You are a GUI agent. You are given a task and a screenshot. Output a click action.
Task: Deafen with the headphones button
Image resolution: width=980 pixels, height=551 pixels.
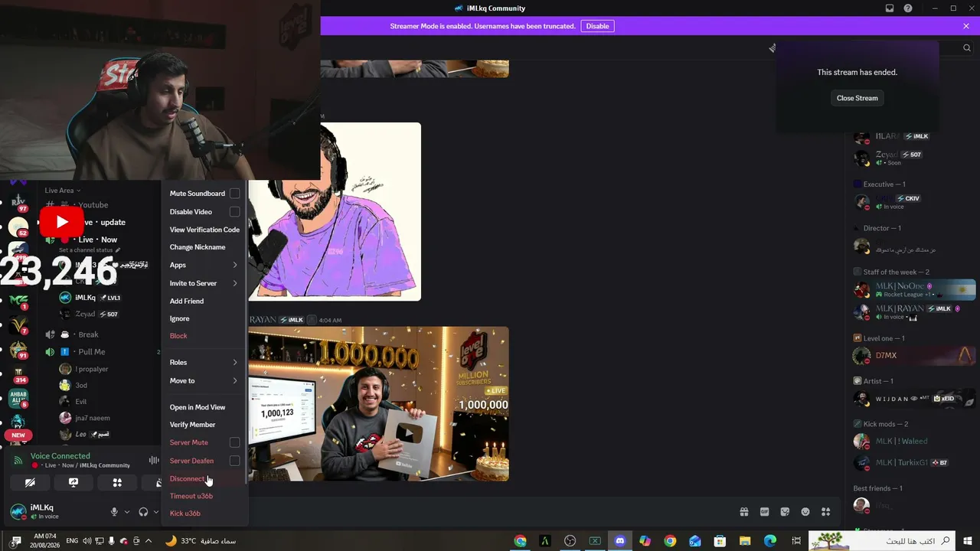[x=143, y=512]
